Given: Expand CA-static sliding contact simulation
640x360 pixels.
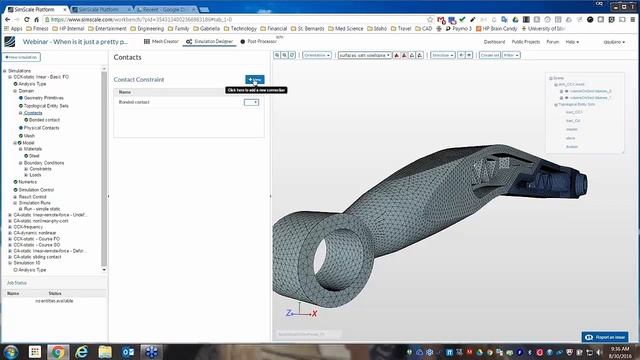Looking at the screenshot, I should pos(10,257).
